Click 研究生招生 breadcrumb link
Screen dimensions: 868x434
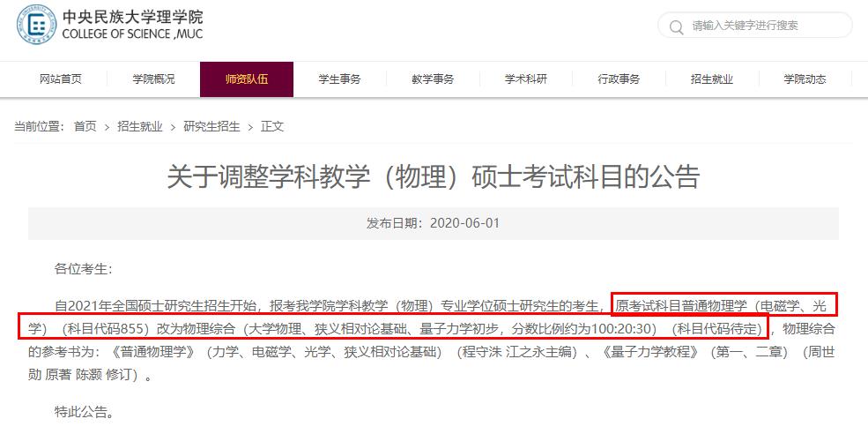pyautogui.click(x=212, y=127)
